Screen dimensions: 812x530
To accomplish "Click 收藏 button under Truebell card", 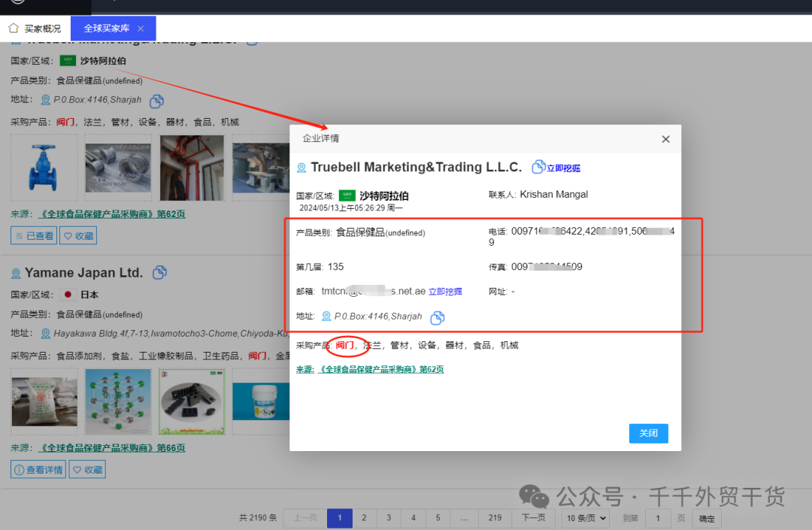I will 78,236.
